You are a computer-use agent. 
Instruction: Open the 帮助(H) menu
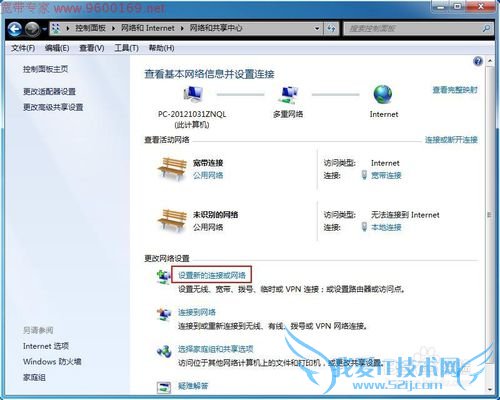click(161, 48)
